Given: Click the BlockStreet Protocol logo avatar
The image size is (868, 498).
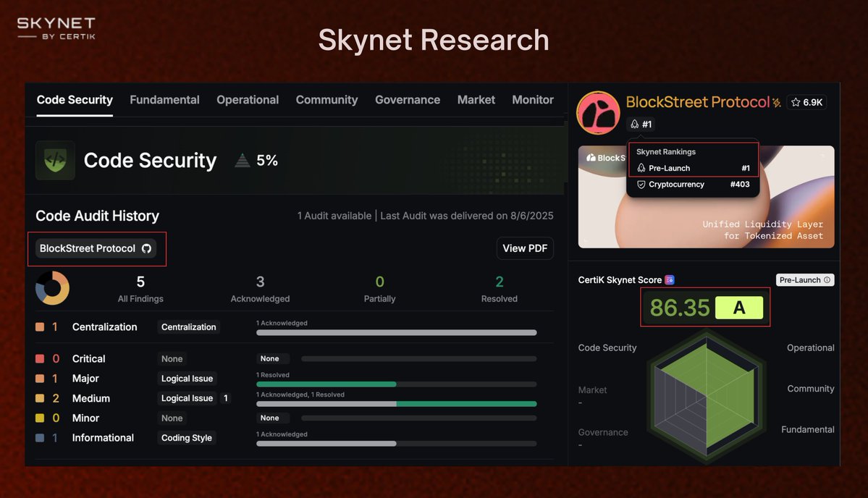Looking at the screenshot, I should [598, 113].
